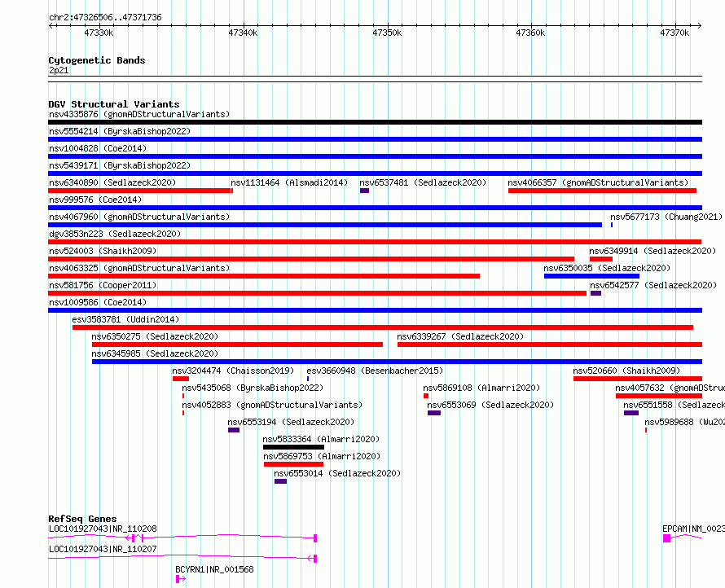Screen dimensions: 725x588
Task: Click the BCYRN1|NR_001568 gene glyph
Action: [x=180, y=579]
